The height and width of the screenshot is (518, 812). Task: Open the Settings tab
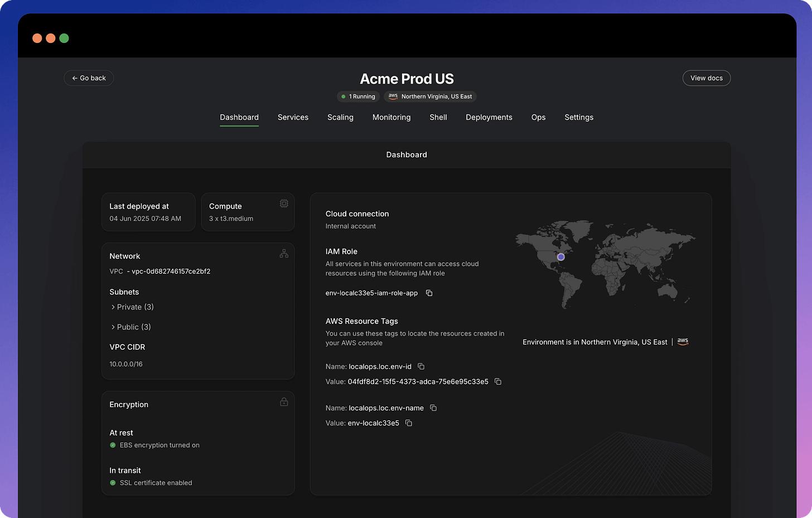tap(579, 118)
